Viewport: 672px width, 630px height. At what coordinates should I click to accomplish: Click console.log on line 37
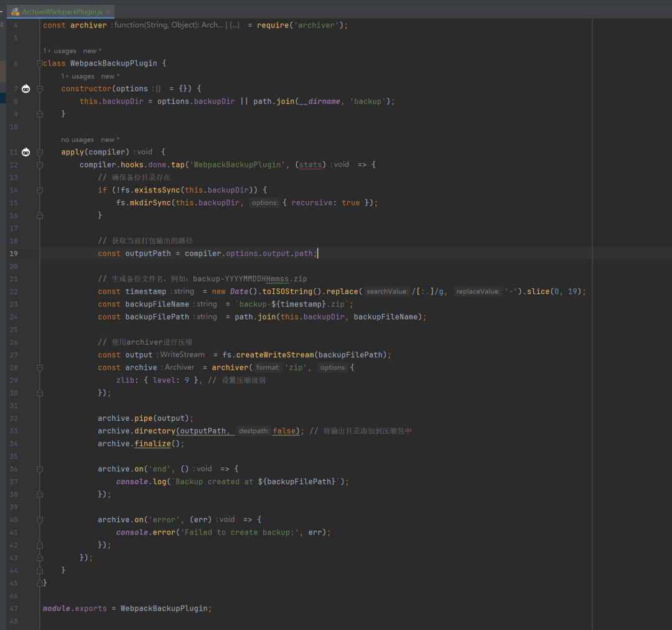click(x=141, y=482)
